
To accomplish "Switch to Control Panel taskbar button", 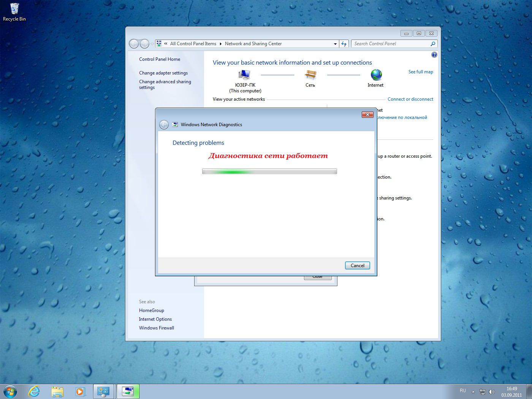I will point(103,391).
